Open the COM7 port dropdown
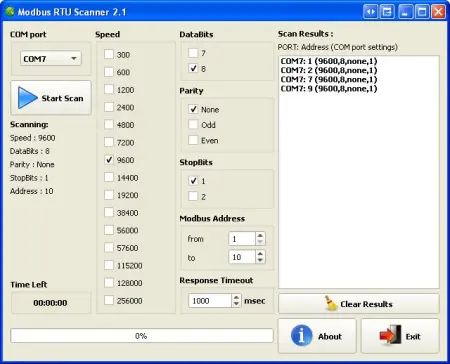 point(51,59)
